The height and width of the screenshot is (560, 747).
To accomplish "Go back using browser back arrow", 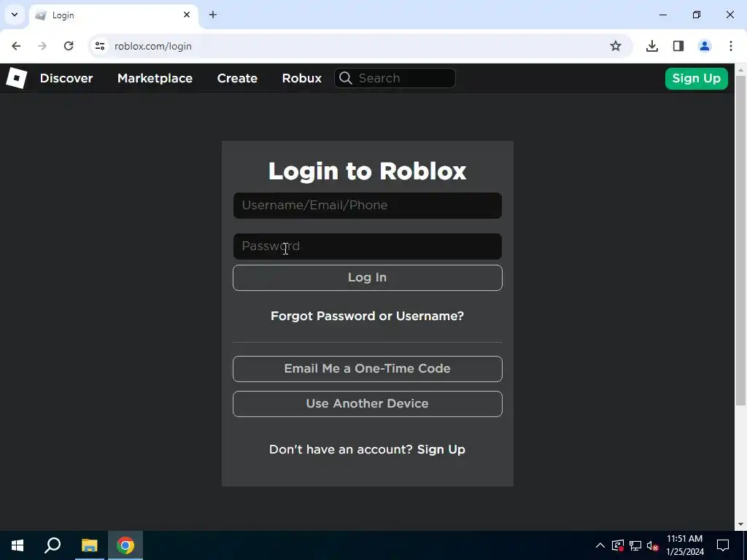I will pyautogui.click(x=16, y=46).
